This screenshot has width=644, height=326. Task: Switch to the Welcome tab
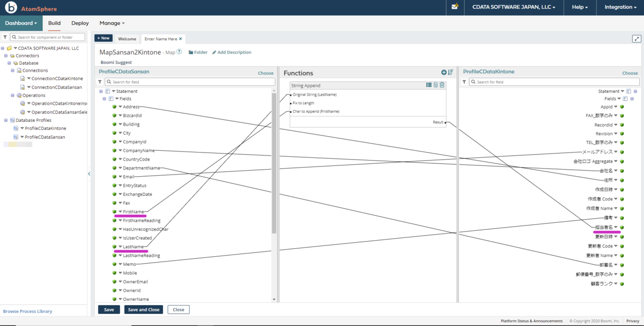(x=127, y=39)
